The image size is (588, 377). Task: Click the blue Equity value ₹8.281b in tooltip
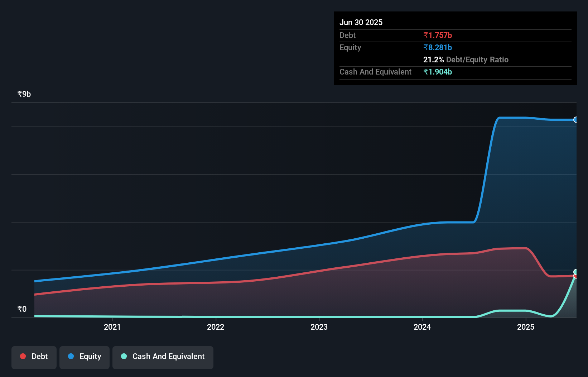click(x=437, y=47)
